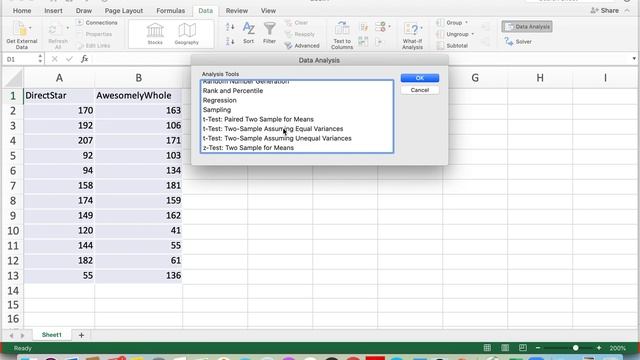The image size is (640, 360).
Task: Open the View tab
Action: pyautogui.click(x=268, y=11)
